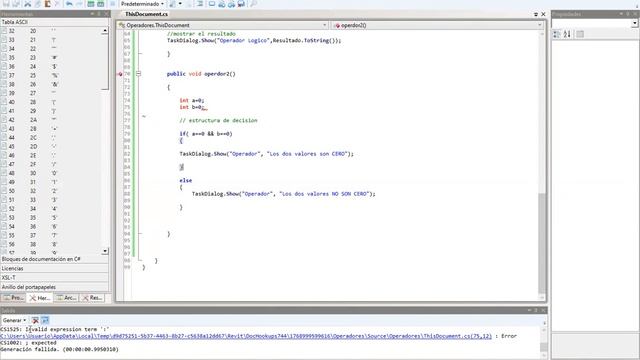The width and height of the screenshot is (640, 360).
Task: Expand Bloques de documentación en C# category
Action: 55,259
